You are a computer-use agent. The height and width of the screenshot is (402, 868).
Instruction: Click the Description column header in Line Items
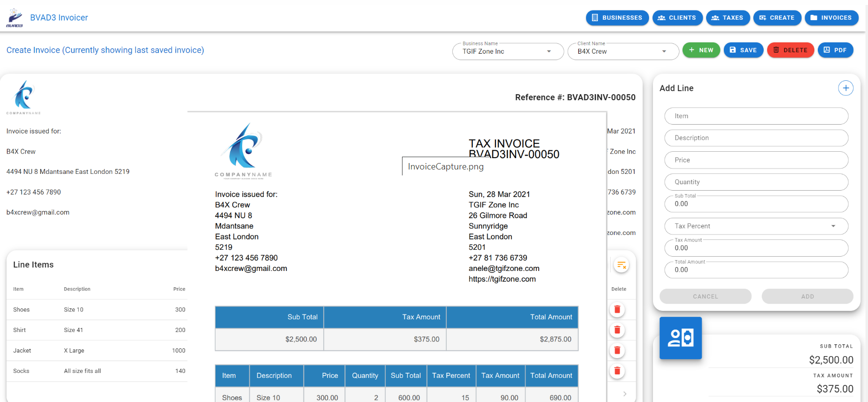77,289
